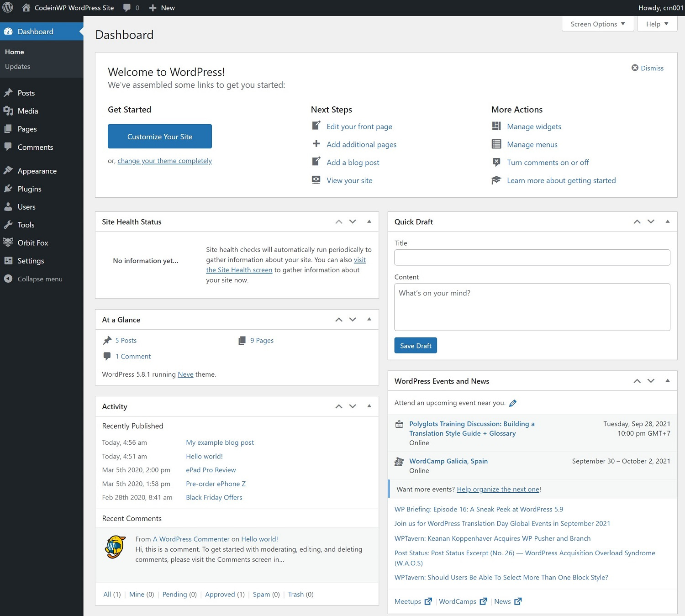Screen dimensions: 685x616
Task: Click the pencil icon next to upcoming events
Action: [513, 403]
